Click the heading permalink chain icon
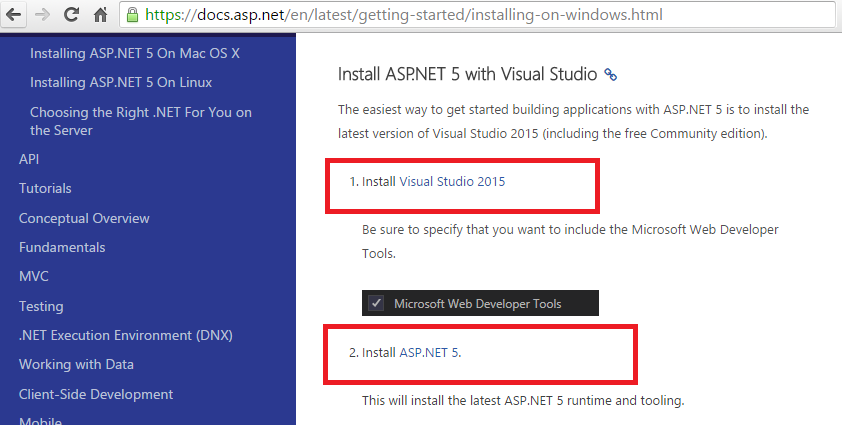The image size is (842, 425). click(611, 75)
